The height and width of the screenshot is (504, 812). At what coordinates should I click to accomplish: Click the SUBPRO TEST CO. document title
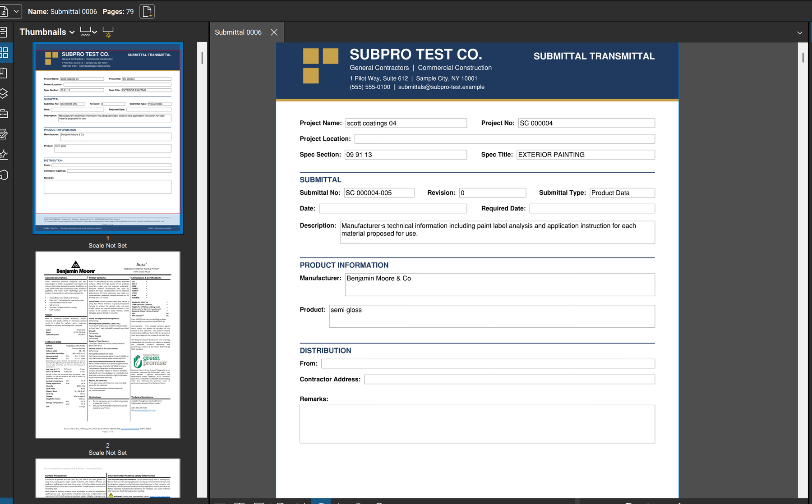click(416, 55)
